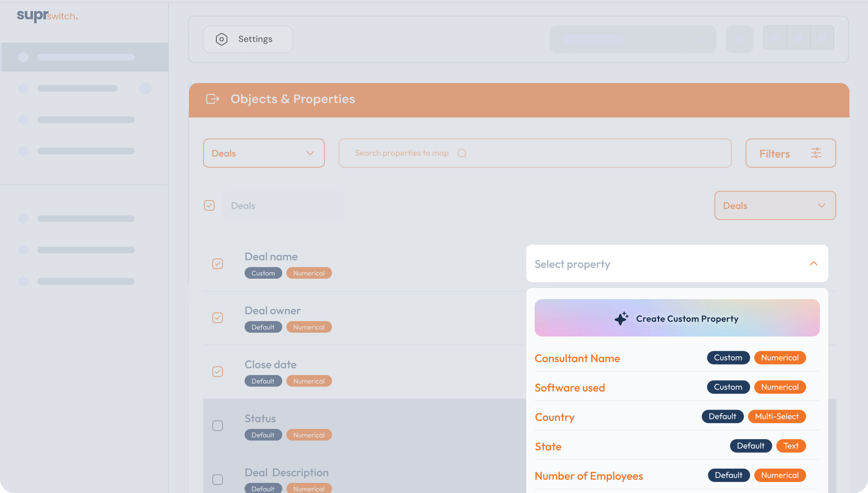Click the suprswitch logo
Screen dimensions: 868x493
click(47, 16)
